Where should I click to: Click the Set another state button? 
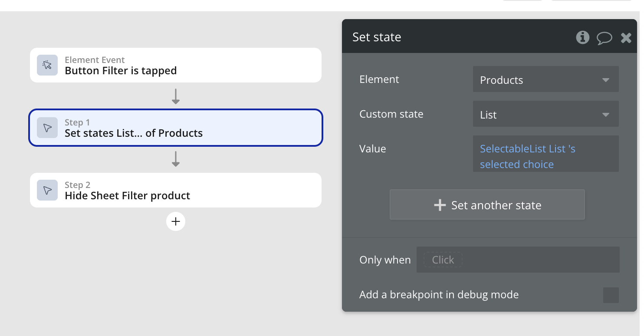coord(487,205)
